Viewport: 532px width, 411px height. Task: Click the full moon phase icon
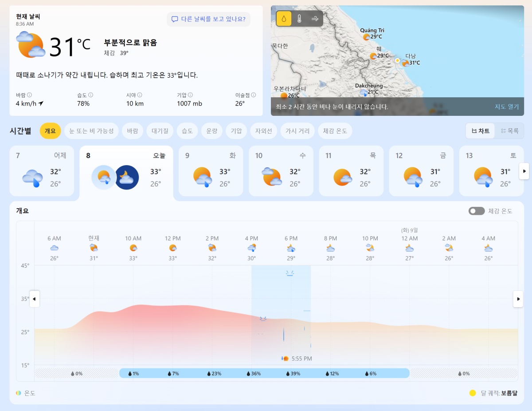[x=473, y=393]
